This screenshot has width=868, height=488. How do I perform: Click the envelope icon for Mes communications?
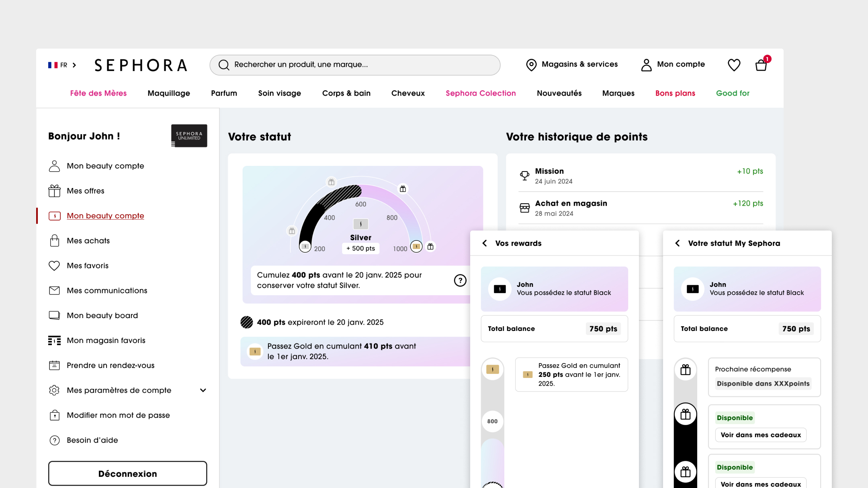click(x=54, y=290)
